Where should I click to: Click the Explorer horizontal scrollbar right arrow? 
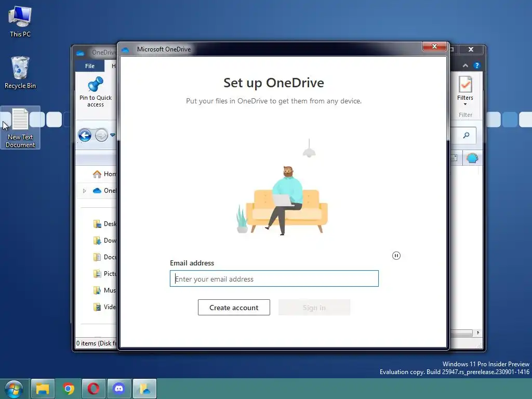[478, 333]
